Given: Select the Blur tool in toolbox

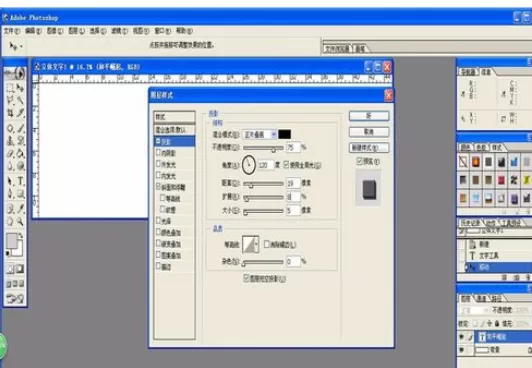Looking at the screenshot, I should point(10,166).
